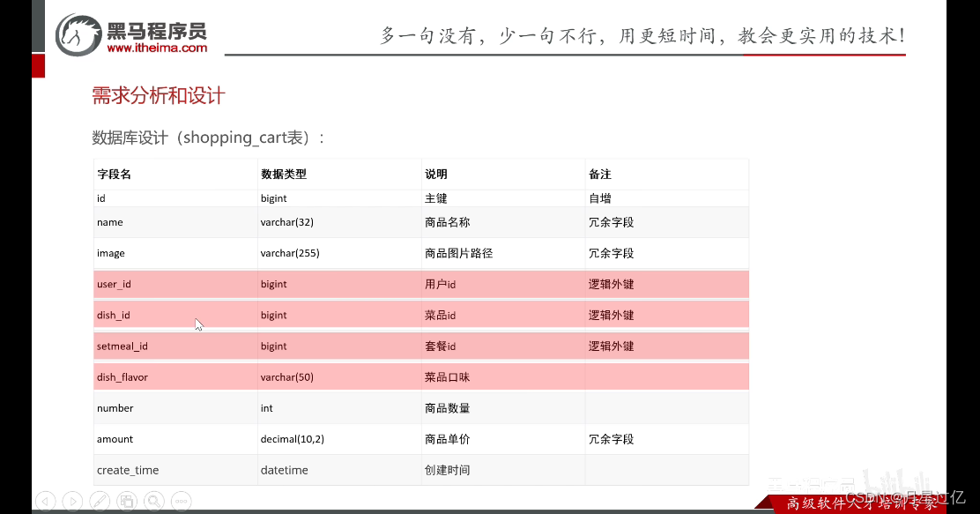
Task: Select the int data type cell
Action: 339,408
